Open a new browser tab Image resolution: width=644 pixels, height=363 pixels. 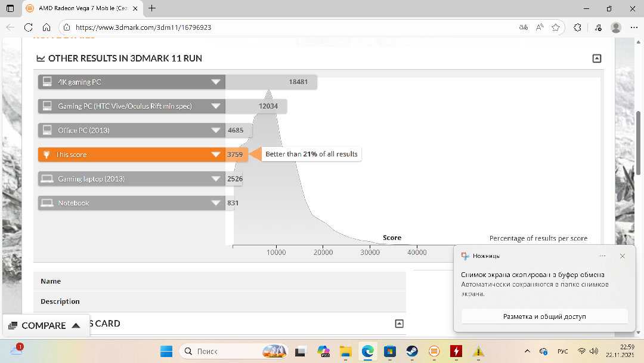point(152,8)
